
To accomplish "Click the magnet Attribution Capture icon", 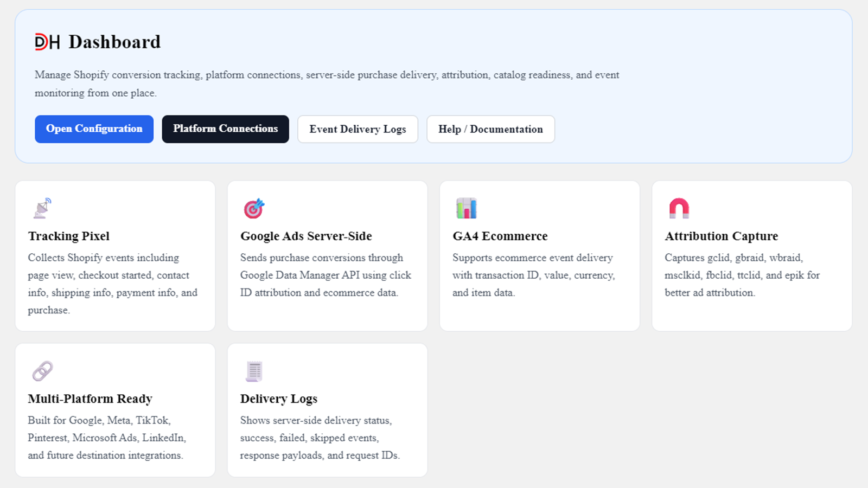I will click(679, 208).
